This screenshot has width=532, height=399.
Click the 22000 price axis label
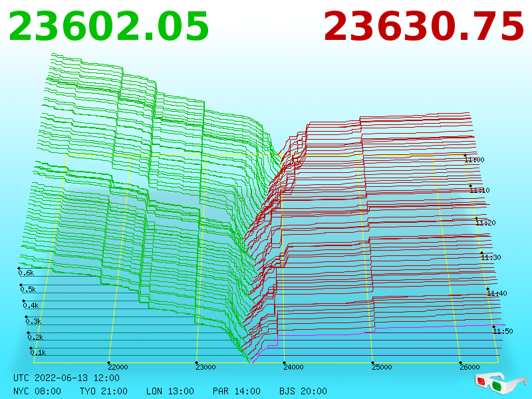(x=118, y=367)
